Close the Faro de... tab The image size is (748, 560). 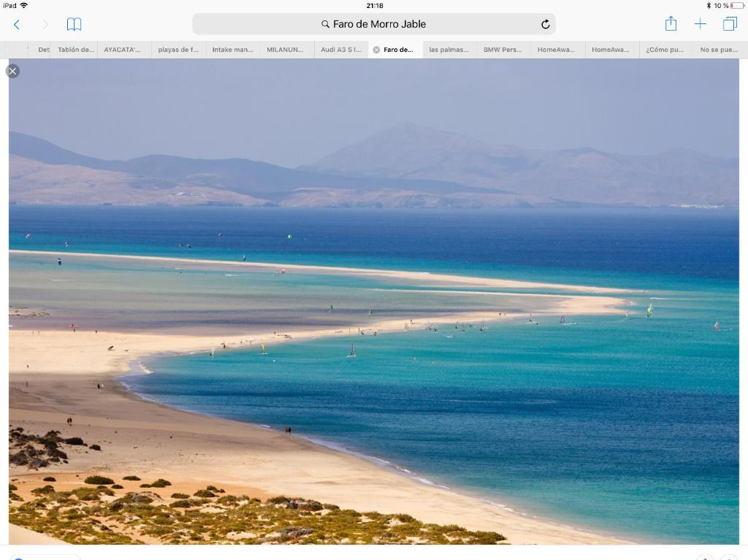376,50
